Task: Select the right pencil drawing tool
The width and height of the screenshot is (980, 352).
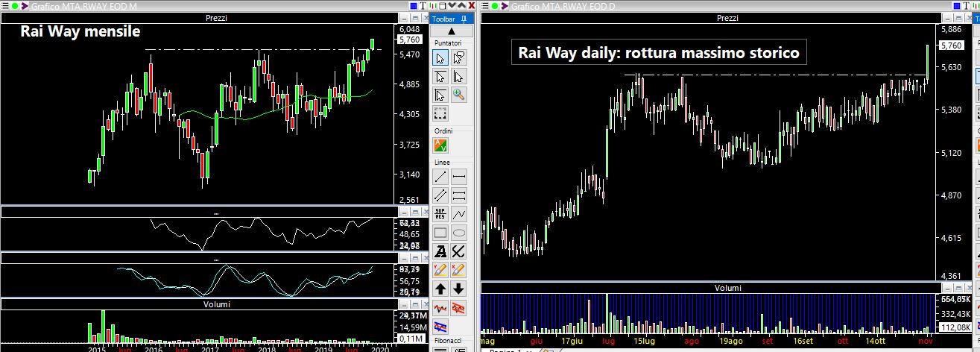Action: [459, 270]
